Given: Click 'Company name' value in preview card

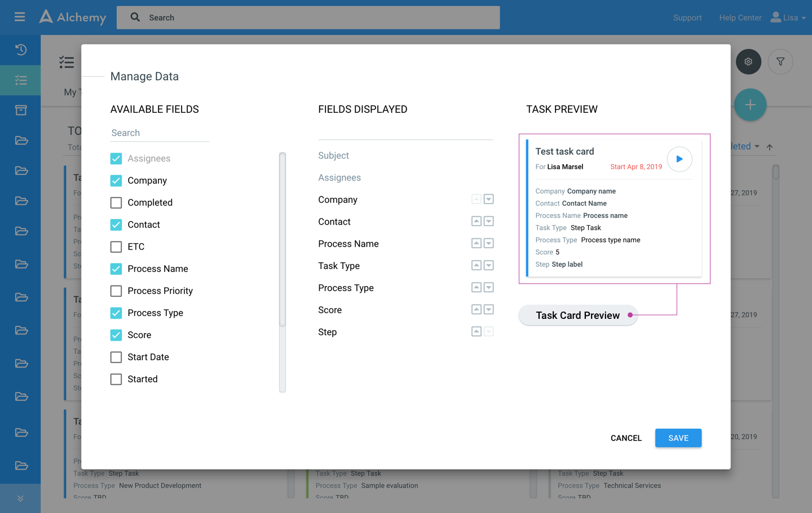Looking at the screenshot, I should (592, 191).
